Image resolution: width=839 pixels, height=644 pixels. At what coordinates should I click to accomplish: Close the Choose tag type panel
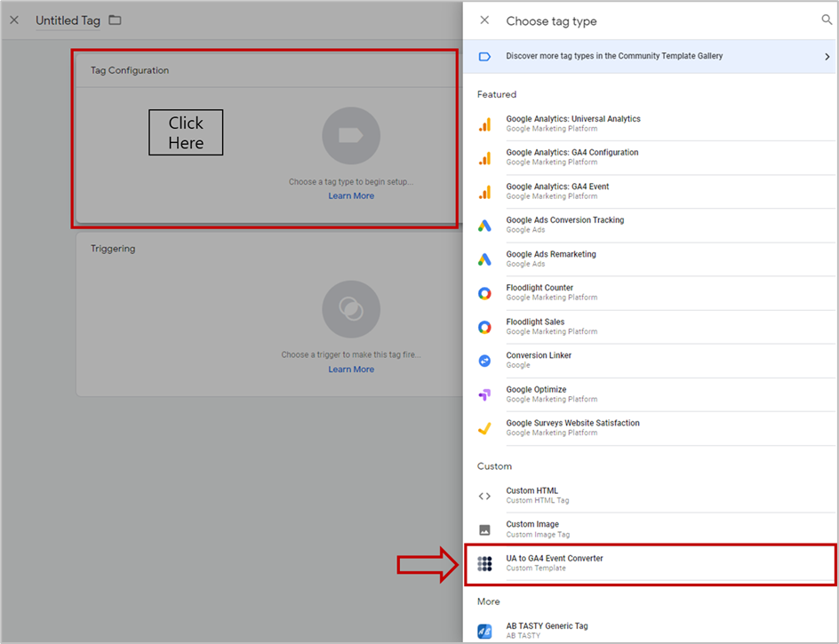tap(484, 20)
